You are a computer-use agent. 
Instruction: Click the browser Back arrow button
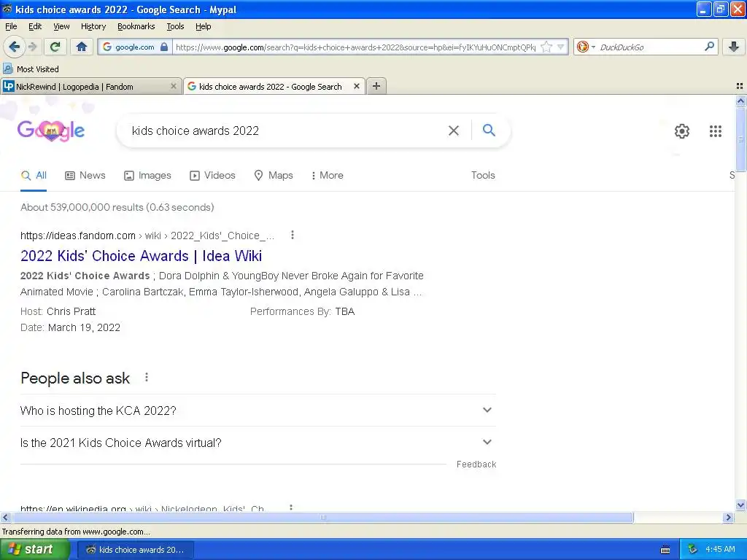point(14,47)
